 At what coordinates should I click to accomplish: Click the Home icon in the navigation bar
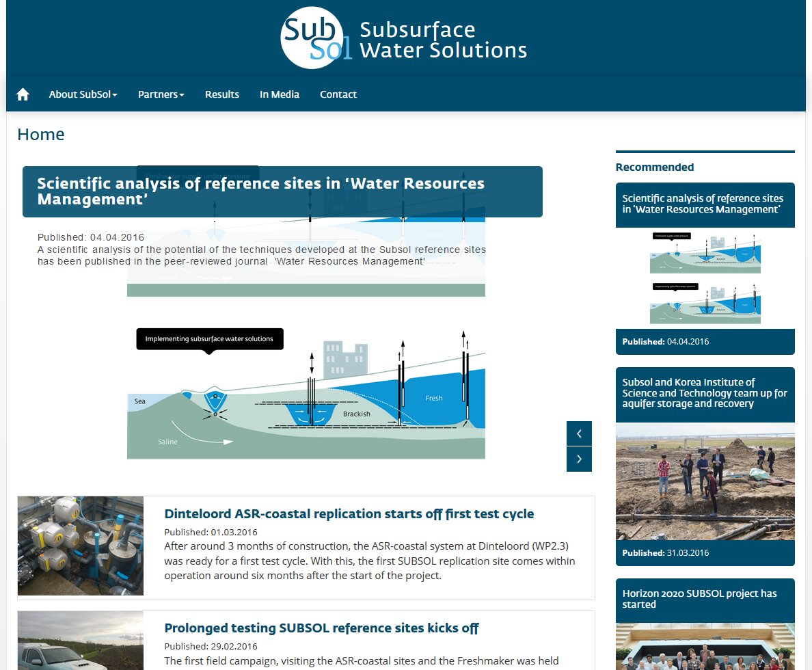[x=23, y=94]
